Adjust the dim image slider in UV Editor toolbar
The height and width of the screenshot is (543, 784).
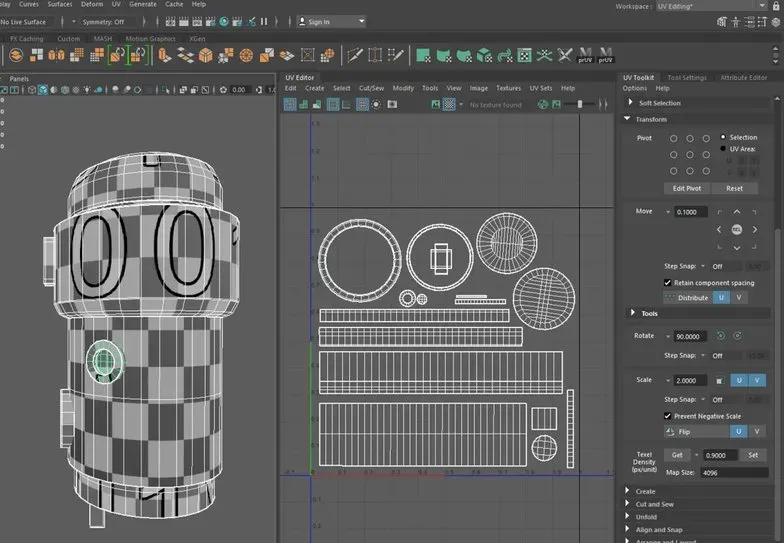pyautogui.click(x=580, y=104)
